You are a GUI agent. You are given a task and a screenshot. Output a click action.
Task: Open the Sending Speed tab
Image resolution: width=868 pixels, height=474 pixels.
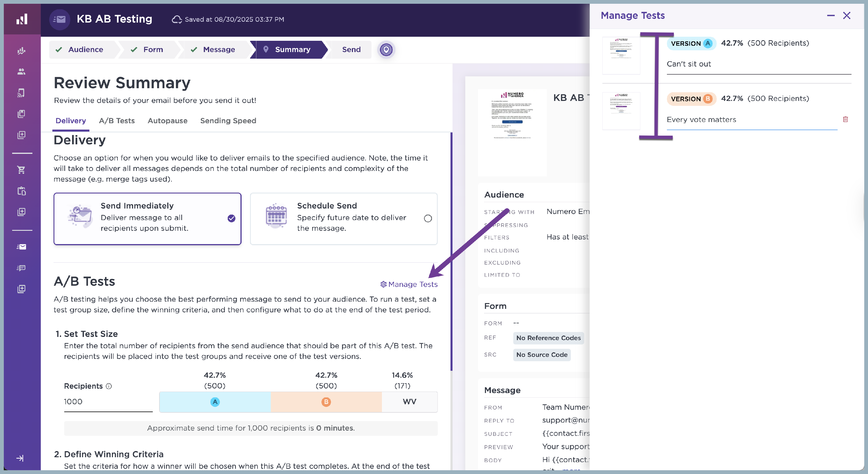tap(228, 121)
